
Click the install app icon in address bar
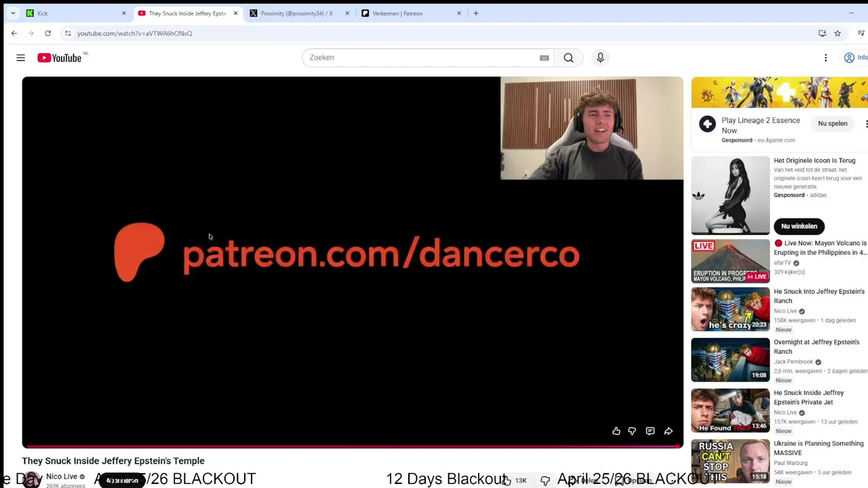822,33
